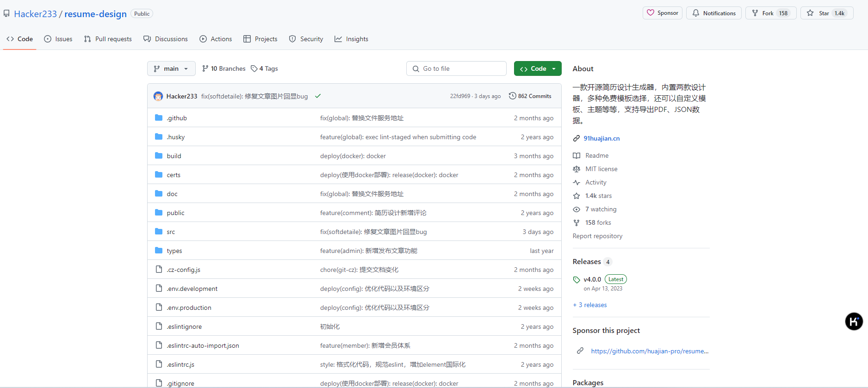
Task: Click the repository icon beside Hacker233
Action: click(x=6, y=13)
